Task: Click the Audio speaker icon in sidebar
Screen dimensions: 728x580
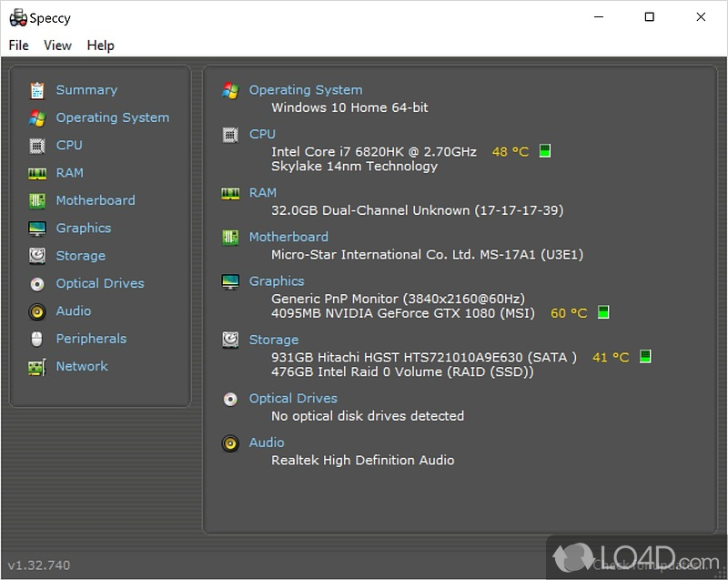Action: pyautogui.click(x=37, y=311)
